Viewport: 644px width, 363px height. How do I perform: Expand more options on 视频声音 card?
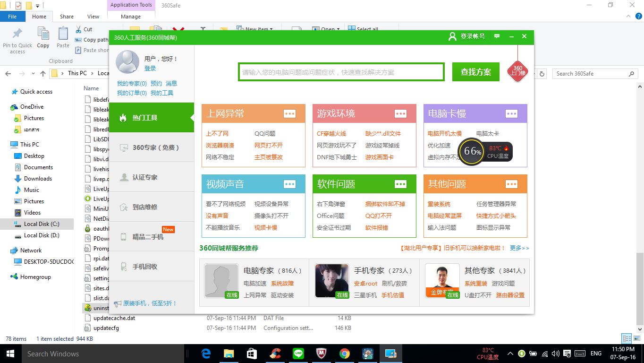289,184
